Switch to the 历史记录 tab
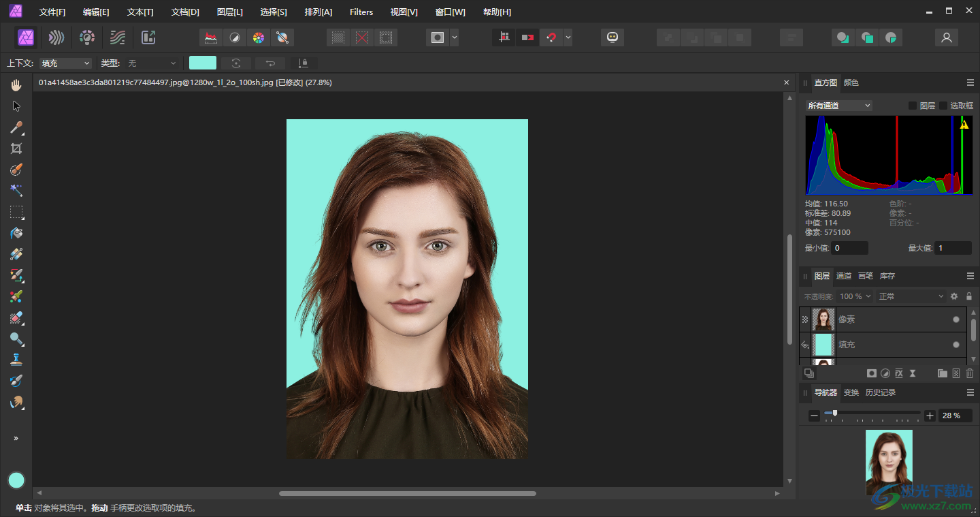This screenshot has width=980, height=517. tap(880, 392)
